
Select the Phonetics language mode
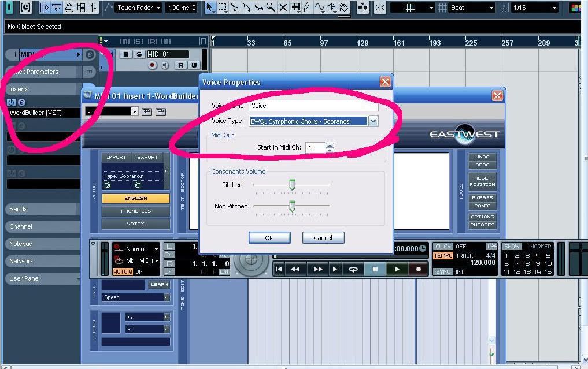(x=136, y=211)
